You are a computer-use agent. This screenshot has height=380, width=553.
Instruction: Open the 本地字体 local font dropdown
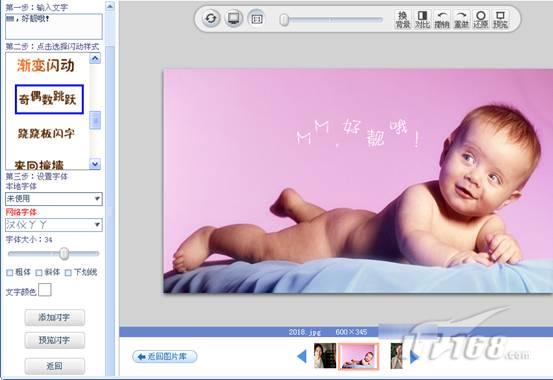click(54, 199)
